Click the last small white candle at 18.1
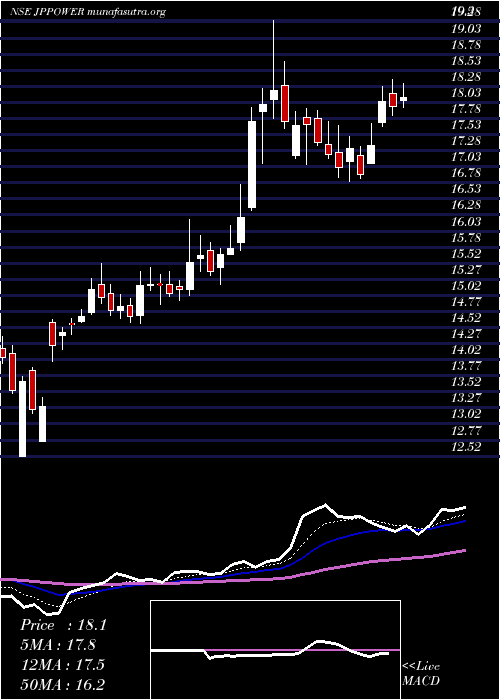Image resolution: width=500 pixels, height=700 pixels. point(404,99)
